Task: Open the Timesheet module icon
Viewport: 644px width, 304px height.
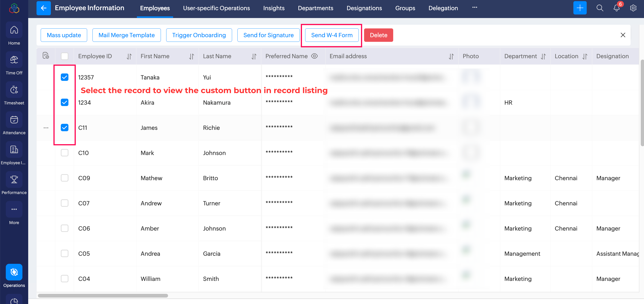Action: click(14, 90)
